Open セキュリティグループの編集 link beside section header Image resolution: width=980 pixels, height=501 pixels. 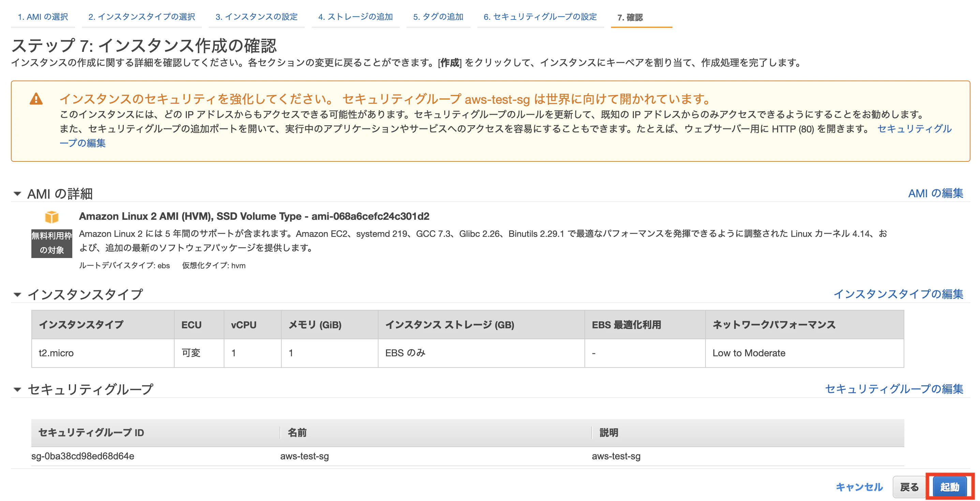click(x=894, y=388)
